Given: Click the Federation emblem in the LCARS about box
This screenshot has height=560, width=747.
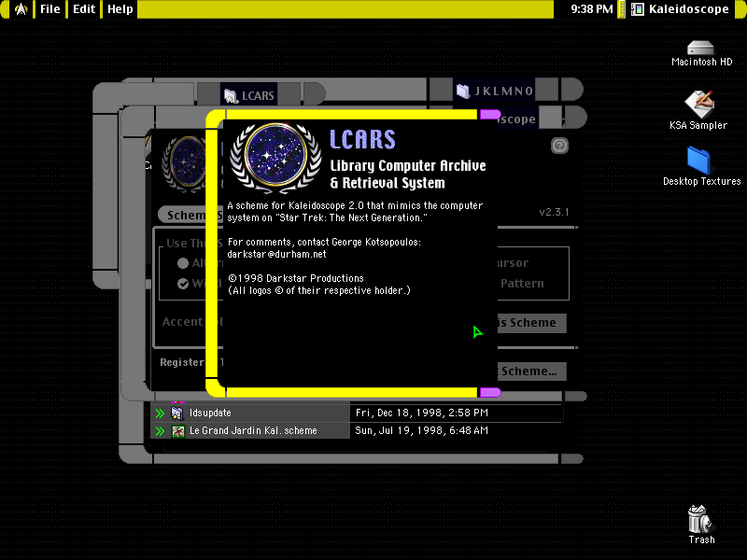Looking at the screenshot, I should tap(275, 157).
